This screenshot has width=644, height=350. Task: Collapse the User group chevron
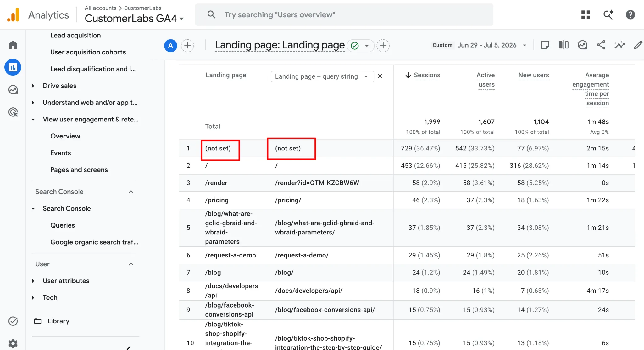[x=131, y=264]
